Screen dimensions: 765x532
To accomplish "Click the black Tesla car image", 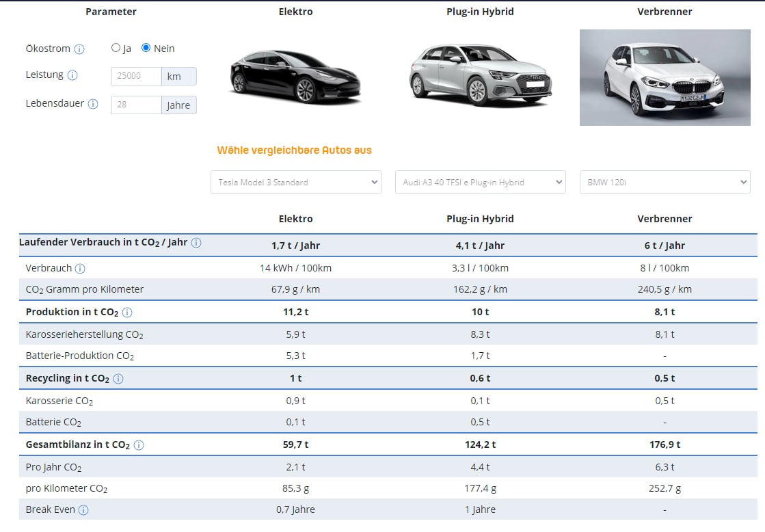I will click(295, 77).
